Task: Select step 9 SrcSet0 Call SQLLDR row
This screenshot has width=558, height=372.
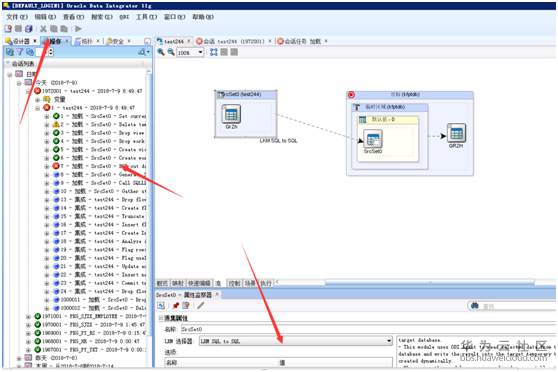Action: click(100, 183)
